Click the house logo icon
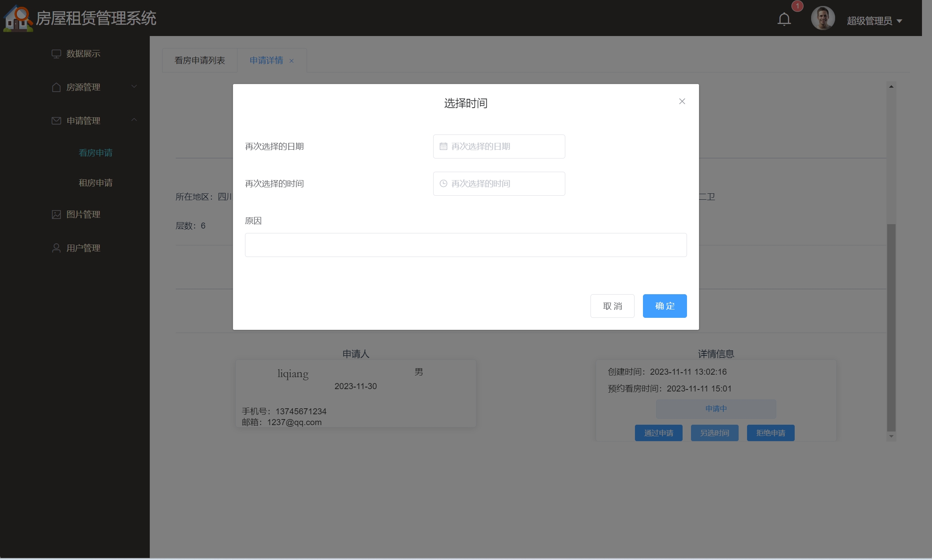932x560 pixels. [17, 18]
